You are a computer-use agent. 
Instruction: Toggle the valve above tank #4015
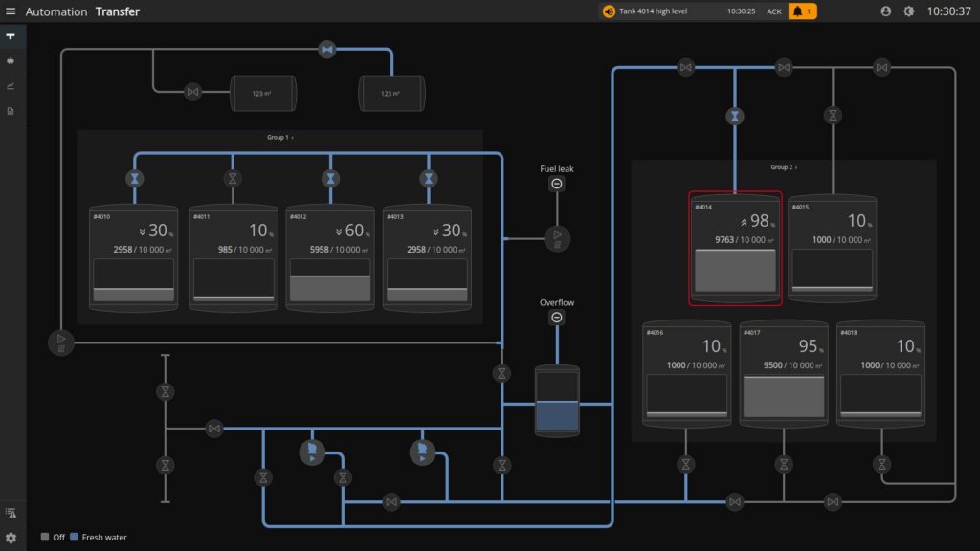pos(833,115)
